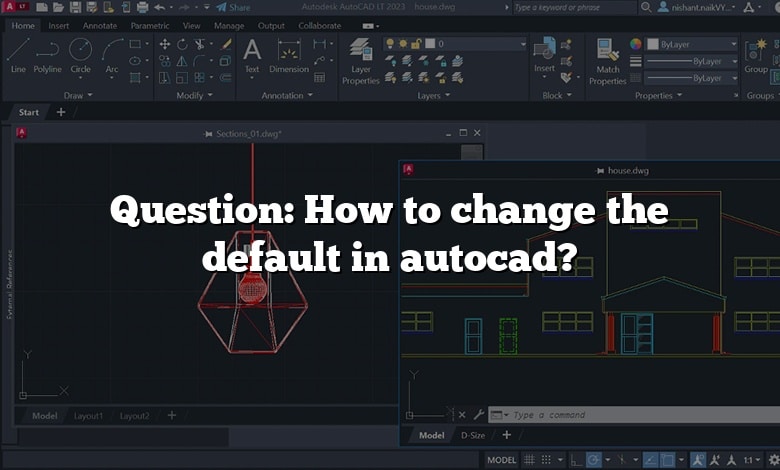780x470 pixels.
Task: Click the Share button
Action: (233, 7)
